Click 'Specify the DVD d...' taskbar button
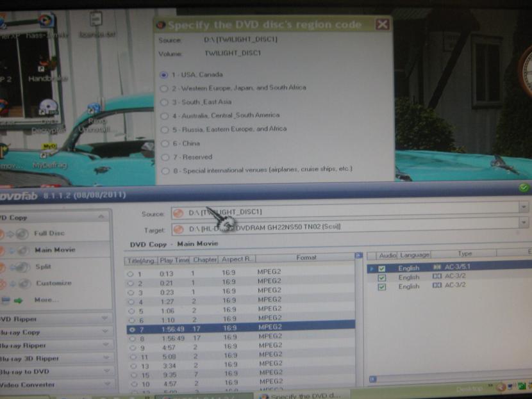Image resolution: width=532 pixels, height=399 pixels. pos(302,395)
